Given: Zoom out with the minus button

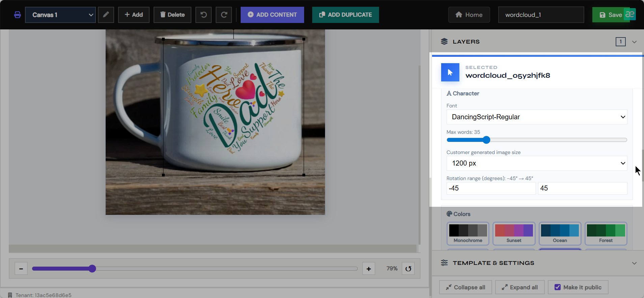Looking at the screenshot, I should pos(21,269).
